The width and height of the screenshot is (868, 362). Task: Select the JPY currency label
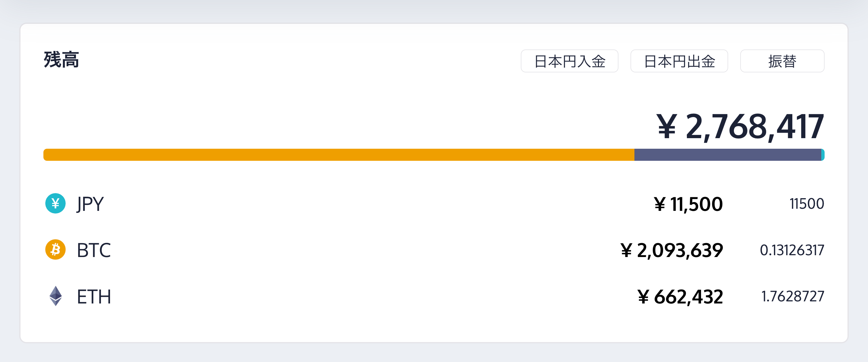pyautogui.click(x=90, y=204)
